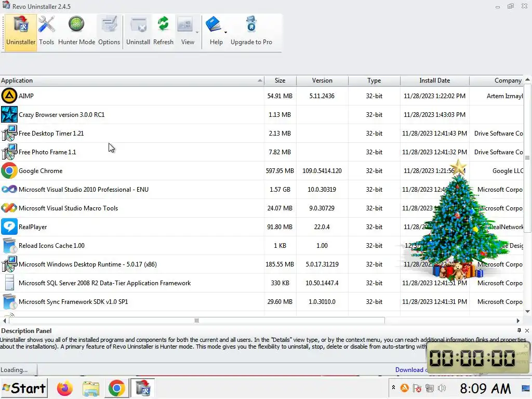Screen dimensions: 532x399
Task: Sort by Application column header
Action: click(x=131, y=81)
